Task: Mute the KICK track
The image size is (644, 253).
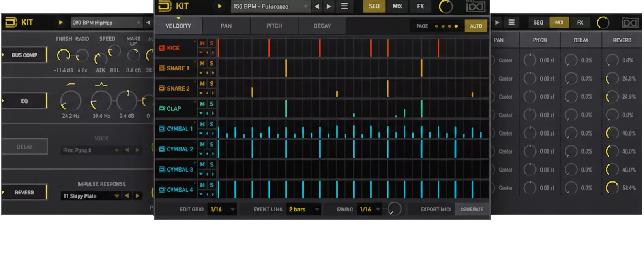Action: (x=202, y=43)
